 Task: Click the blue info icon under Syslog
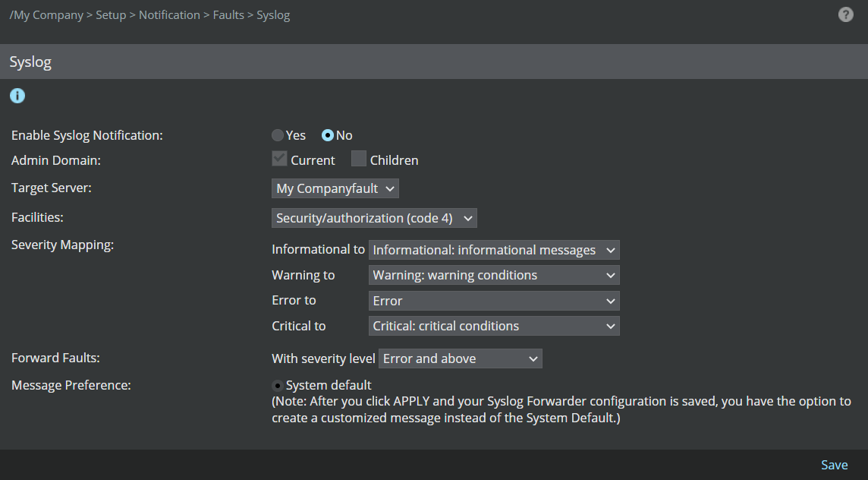coord(17,96)
